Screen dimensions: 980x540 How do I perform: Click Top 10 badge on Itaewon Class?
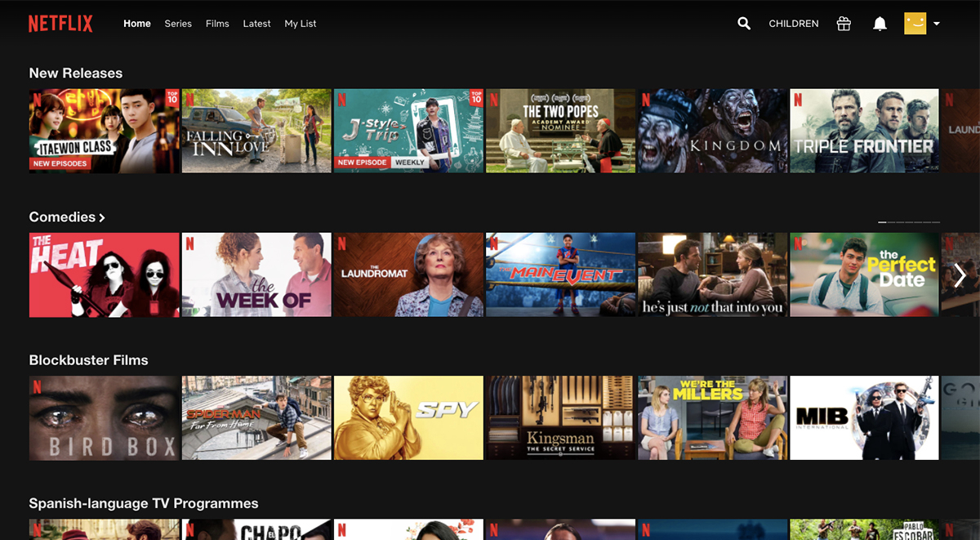coord(172,97)
